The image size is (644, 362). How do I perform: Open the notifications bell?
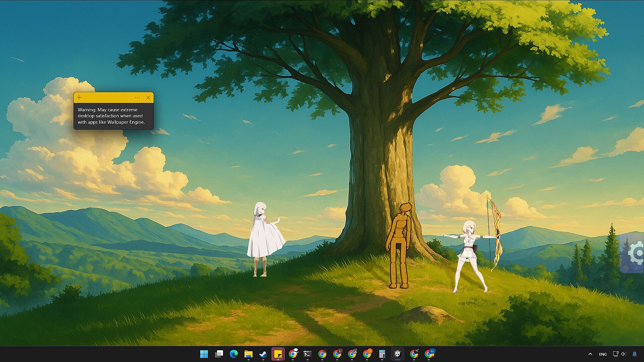pos(635,354)
